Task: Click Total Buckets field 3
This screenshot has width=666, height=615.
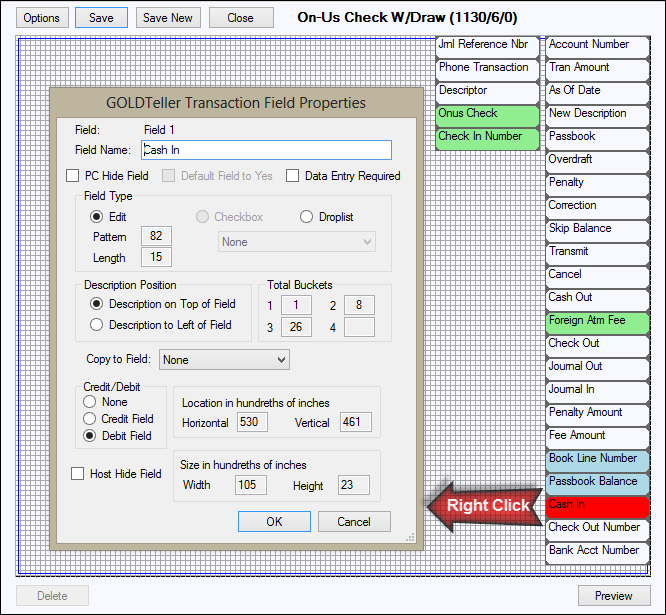Action: click(296, 327)
